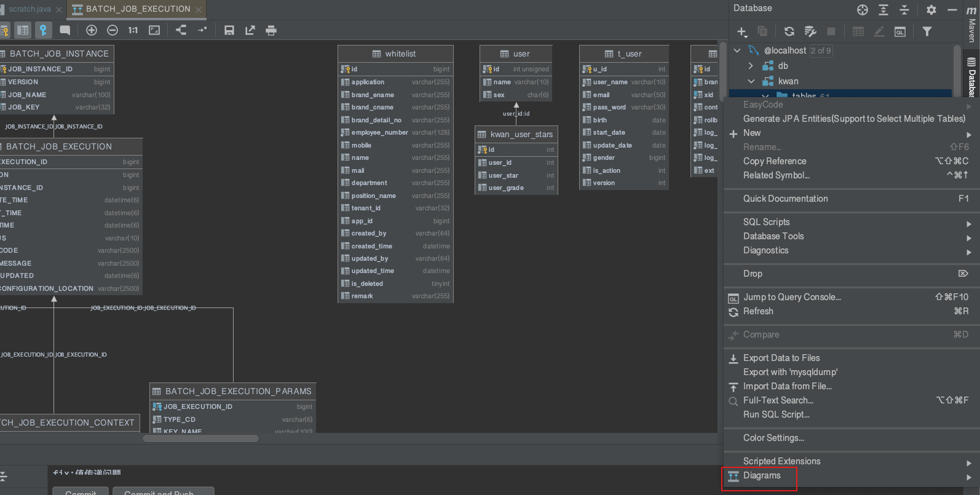This screenshot has height=495, width=980.
Task: Set diagram to actual size 1:1
Action: (133, 30)
